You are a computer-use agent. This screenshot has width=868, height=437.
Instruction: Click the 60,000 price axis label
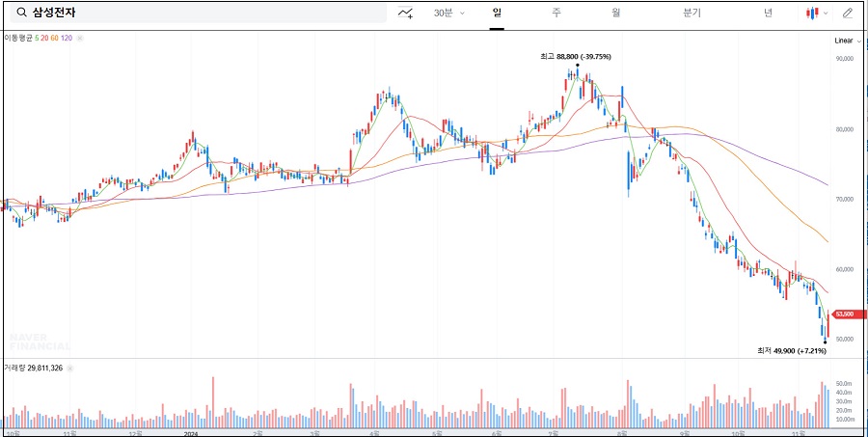tap(844, 269)
